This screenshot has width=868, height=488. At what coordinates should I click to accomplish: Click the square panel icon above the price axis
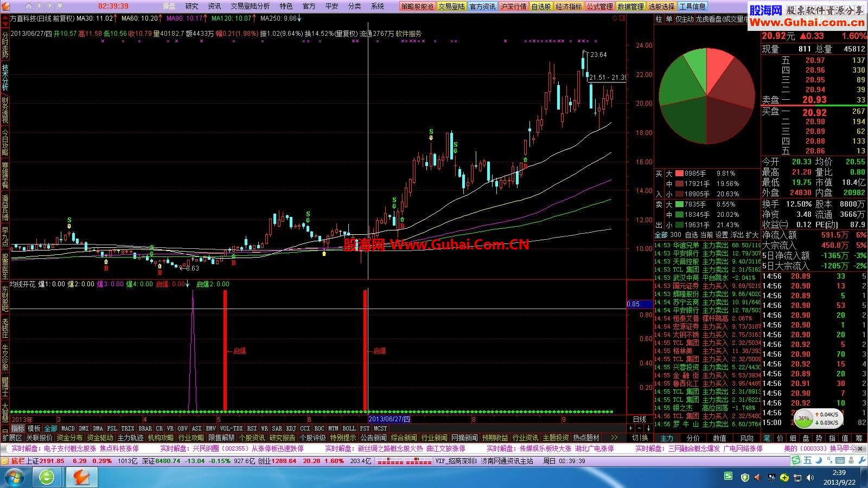coord(622,18)
